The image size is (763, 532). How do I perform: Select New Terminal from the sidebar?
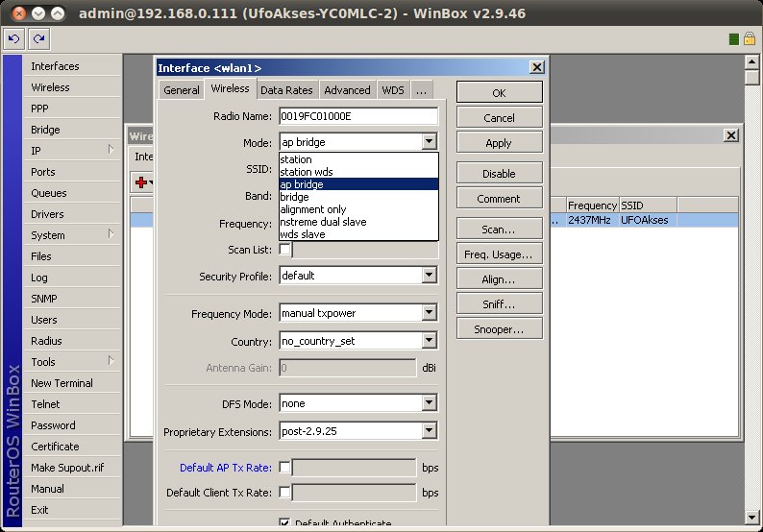pyautogui.click(x=62, y=383)
